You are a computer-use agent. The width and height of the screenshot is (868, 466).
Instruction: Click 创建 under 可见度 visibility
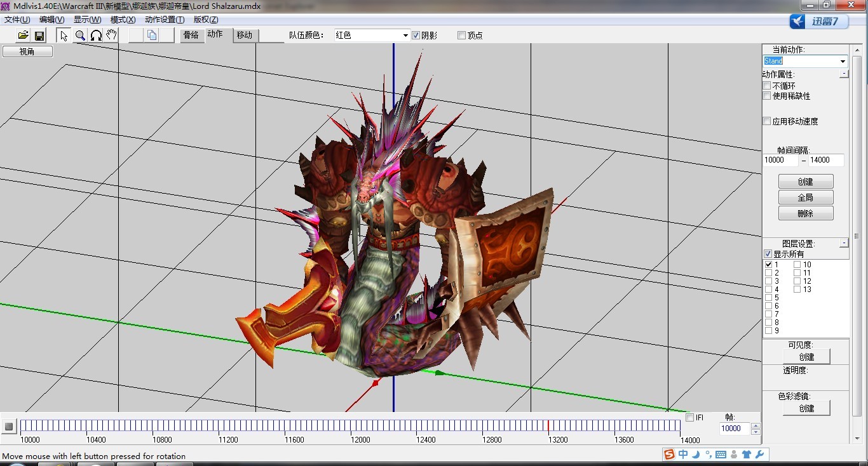(x=806, y=357)
